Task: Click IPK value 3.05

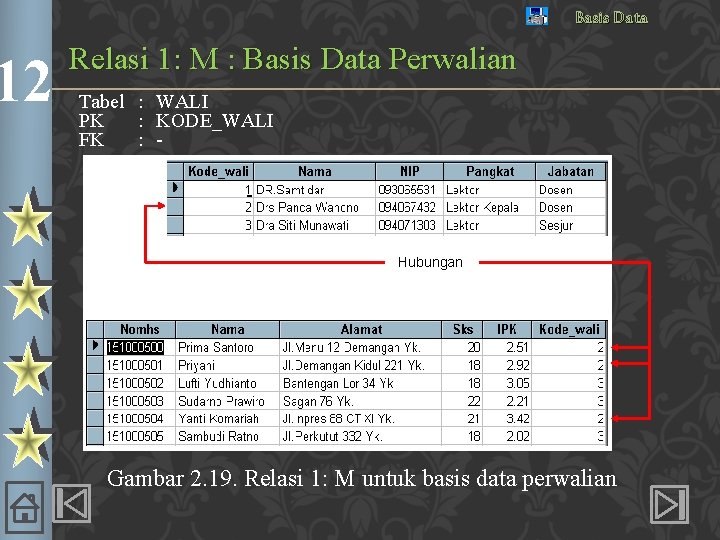Action: click(518, 383)
